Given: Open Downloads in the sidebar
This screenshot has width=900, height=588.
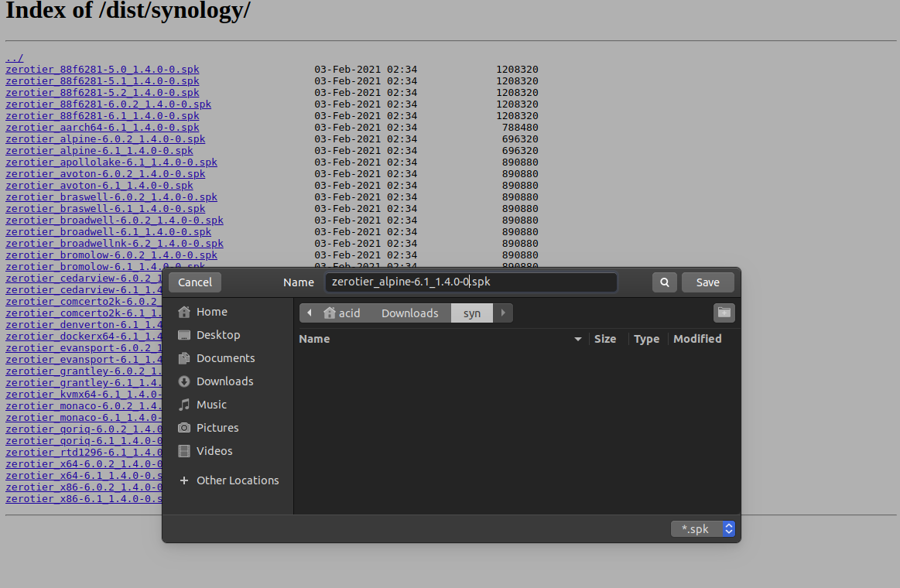Looking at the screenshot, I should tap(215, 381).
